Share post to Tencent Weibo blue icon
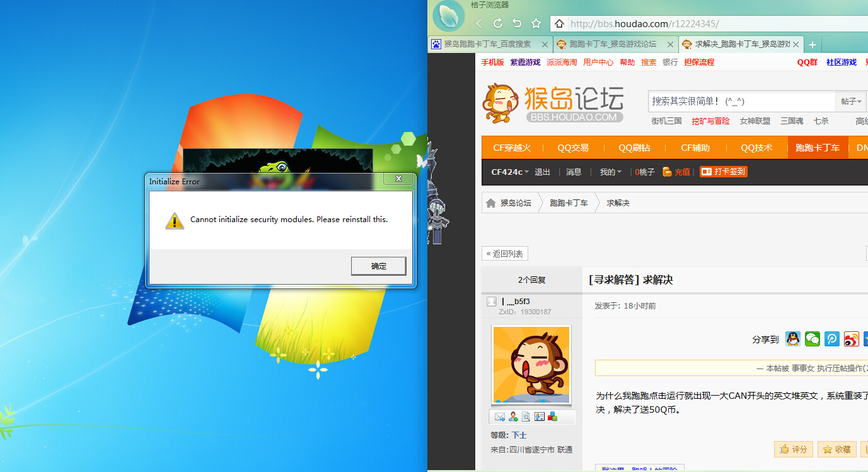868x472 pixels. coord(832,339)
